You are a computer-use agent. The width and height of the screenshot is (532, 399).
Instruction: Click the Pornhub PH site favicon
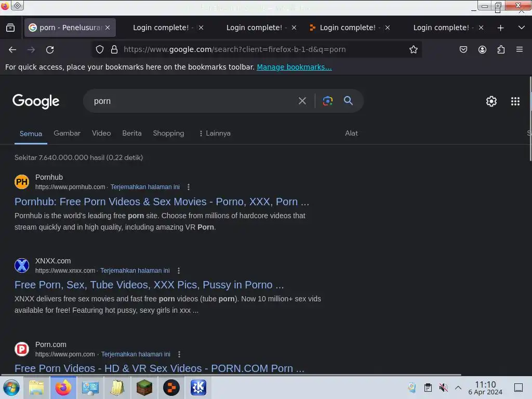coord(22,182)
